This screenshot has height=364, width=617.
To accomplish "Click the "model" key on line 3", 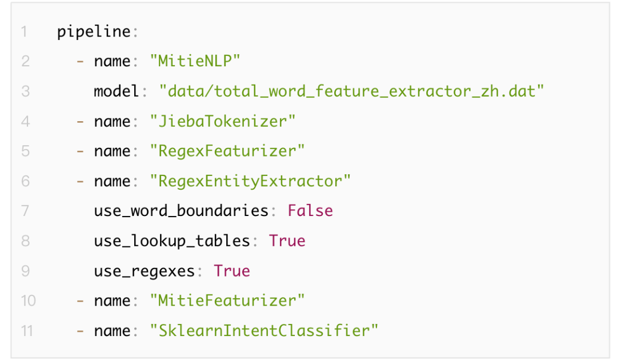I will pyautogui.click(x=116, y=91).
